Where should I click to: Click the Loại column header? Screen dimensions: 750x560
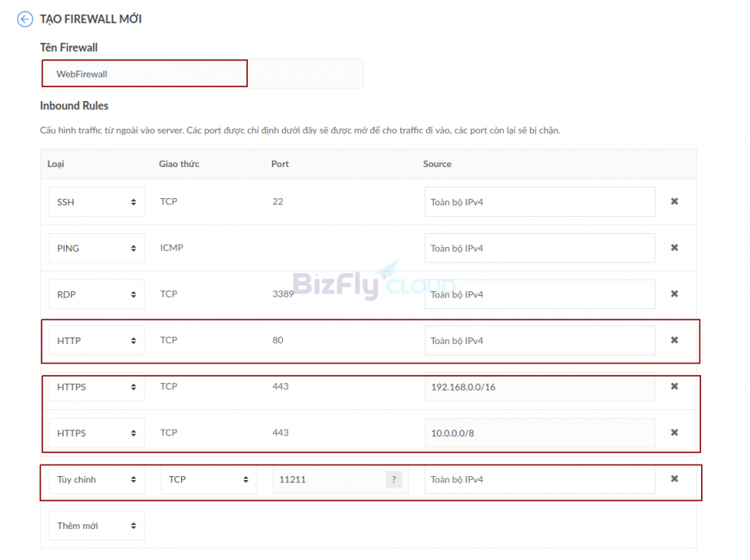pos(55,164)
